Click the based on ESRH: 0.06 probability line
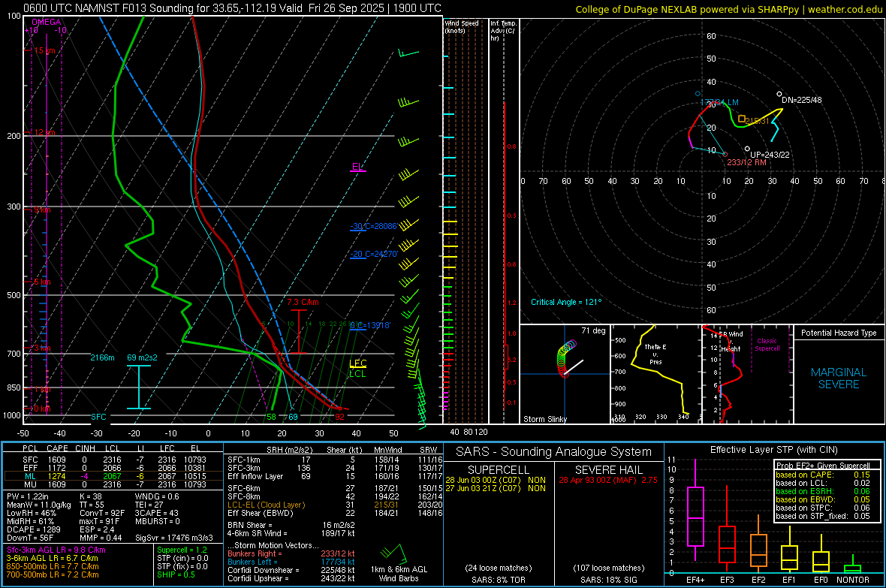Viewport: 886px width, 588px height. point(823,491)
